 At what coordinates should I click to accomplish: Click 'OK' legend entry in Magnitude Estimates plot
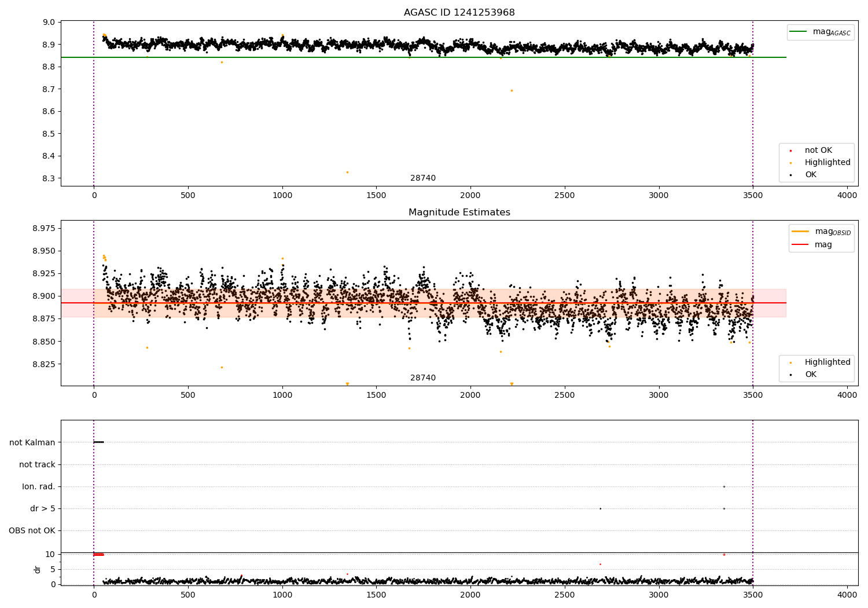[x=811, y=375]
